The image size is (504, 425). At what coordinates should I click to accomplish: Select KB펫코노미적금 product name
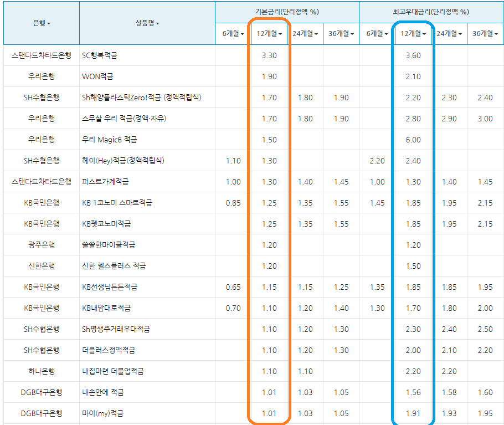[106, 224]
